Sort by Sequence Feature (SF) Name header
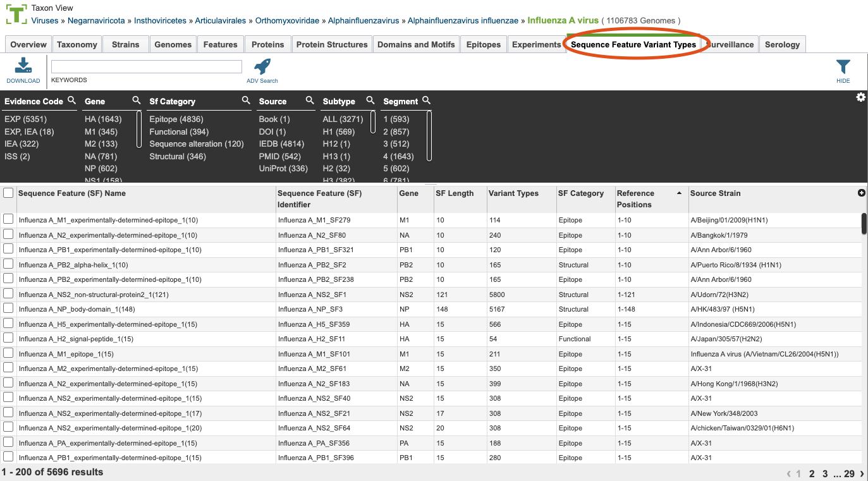 [146, 199]
